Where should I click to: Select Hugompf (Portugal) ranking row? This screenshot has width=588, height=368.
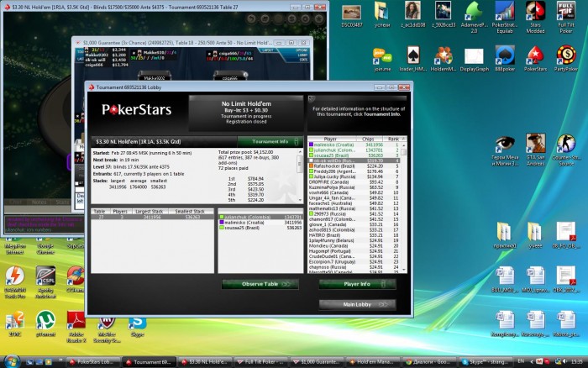pos(354,251)
